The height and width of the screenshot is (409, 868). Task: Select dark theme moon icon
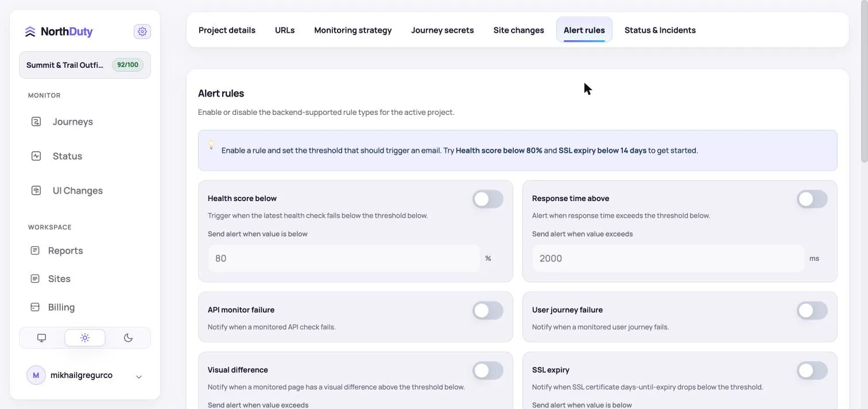128,338
